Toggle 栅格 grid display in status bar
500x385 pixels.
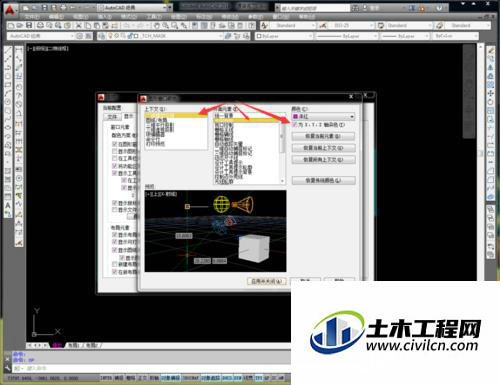pos(130,378)
